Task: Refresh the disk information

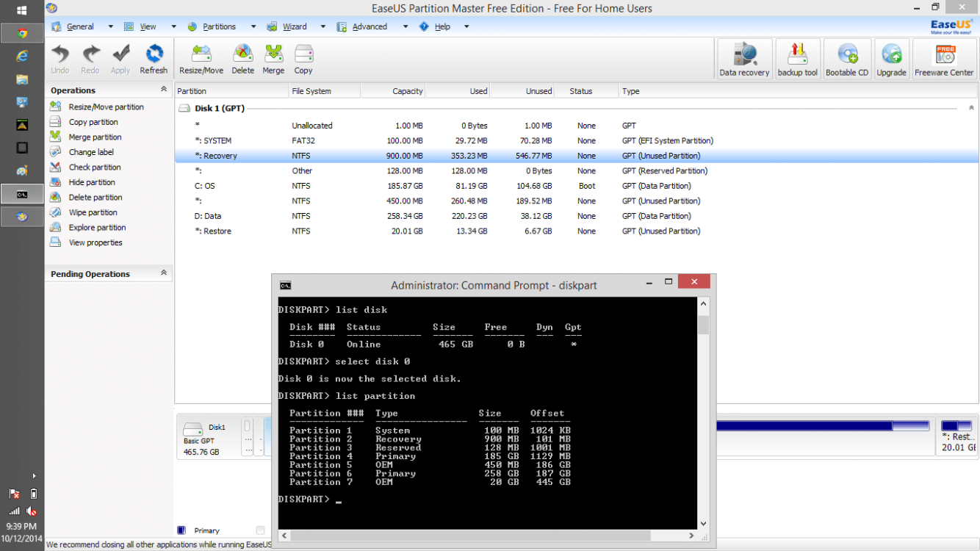Action: point(154,59)
